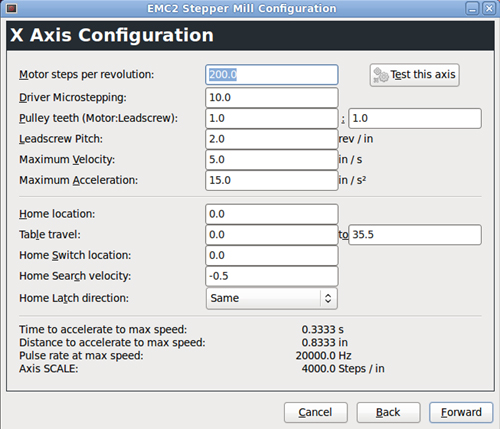Go to next page with Forward
Image resolution: width=500 pixels, height=429 pixels.
[461, 412]
